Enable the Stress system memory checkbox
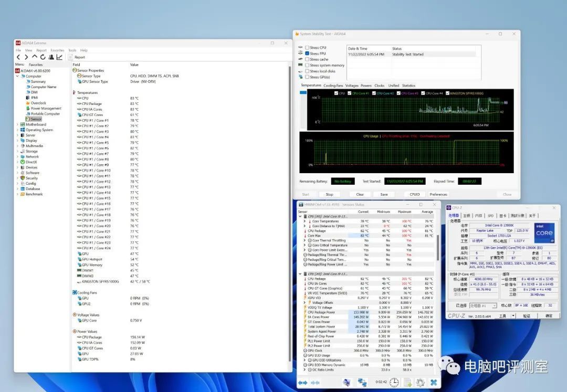This screenshot has width=567, height=392. 307,65
